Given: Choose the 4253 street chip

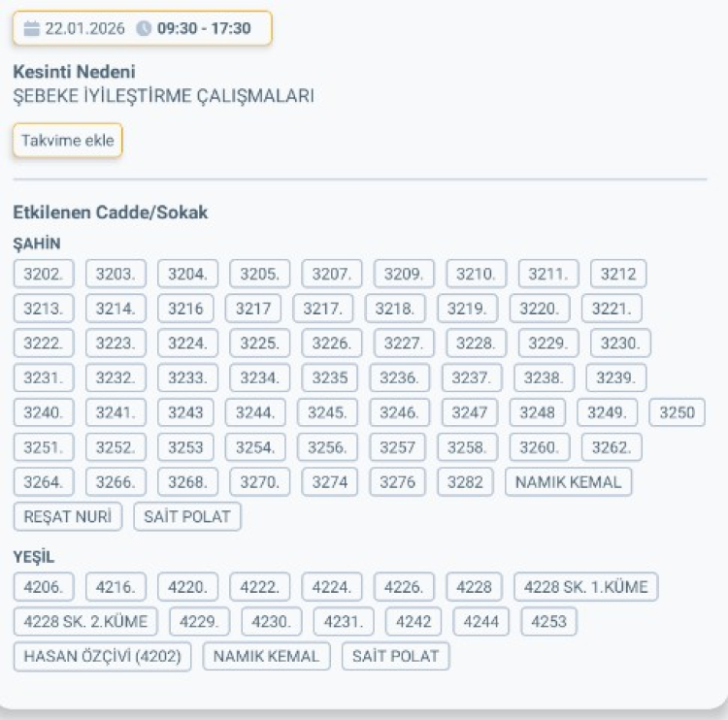Looking at the screenshot, I should click(549, 621).
